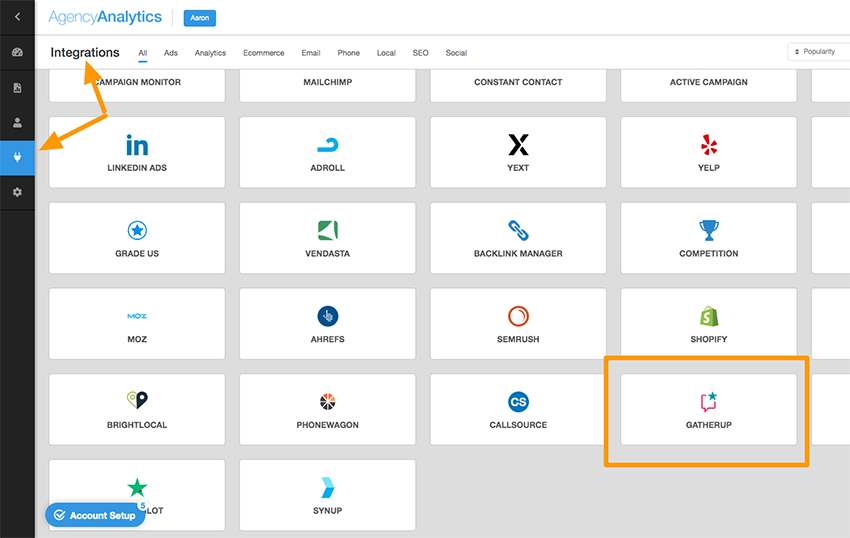
Task: Open the Constant Contact integration card
Action: point(518,85)
